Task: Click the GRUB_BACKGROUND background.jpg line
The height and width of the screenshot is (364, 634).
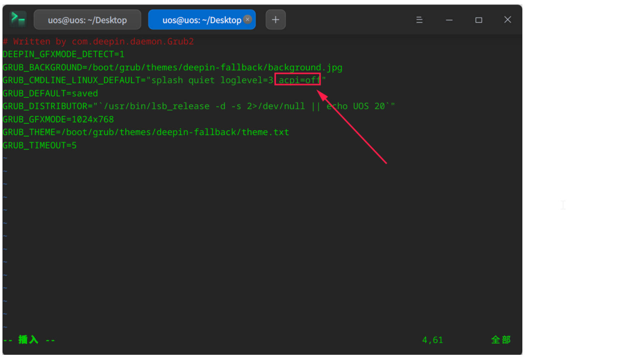Action: [172, 67]
